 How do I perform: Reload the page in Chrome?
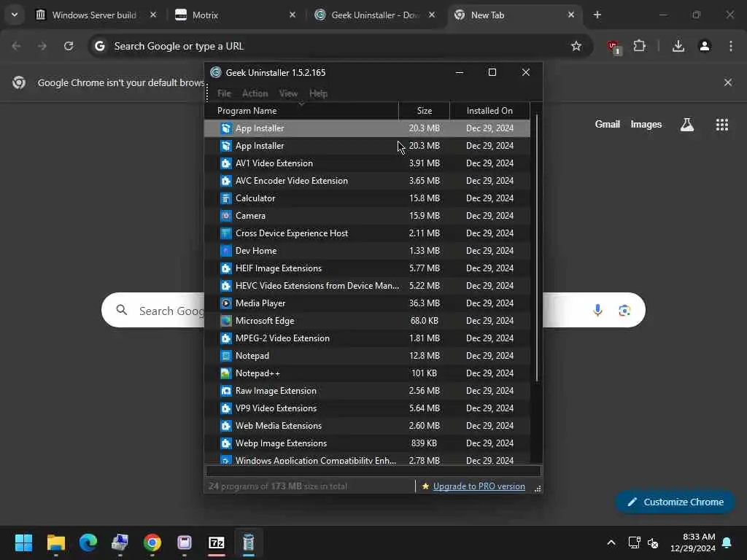tap(69, 46)
